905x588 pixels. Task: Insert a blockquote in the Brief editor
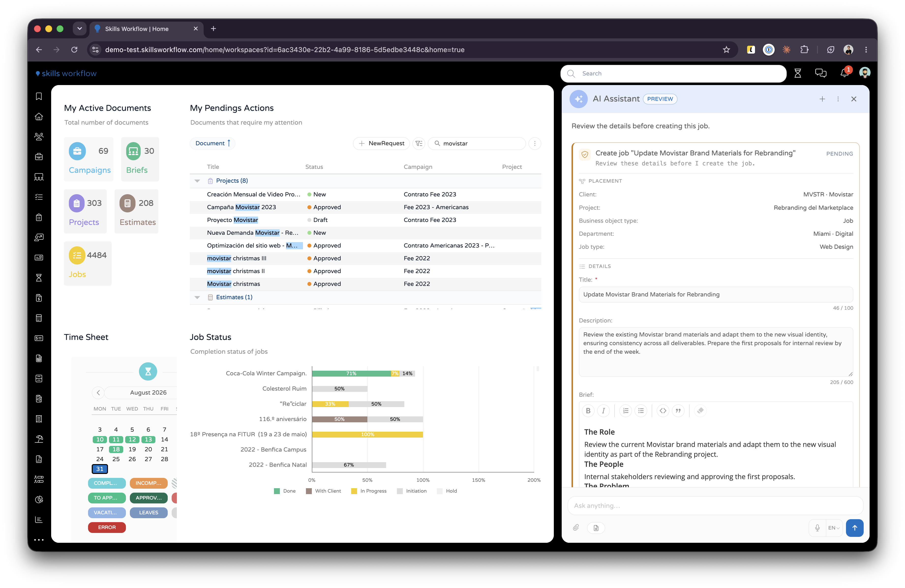(x=678, y=411)
